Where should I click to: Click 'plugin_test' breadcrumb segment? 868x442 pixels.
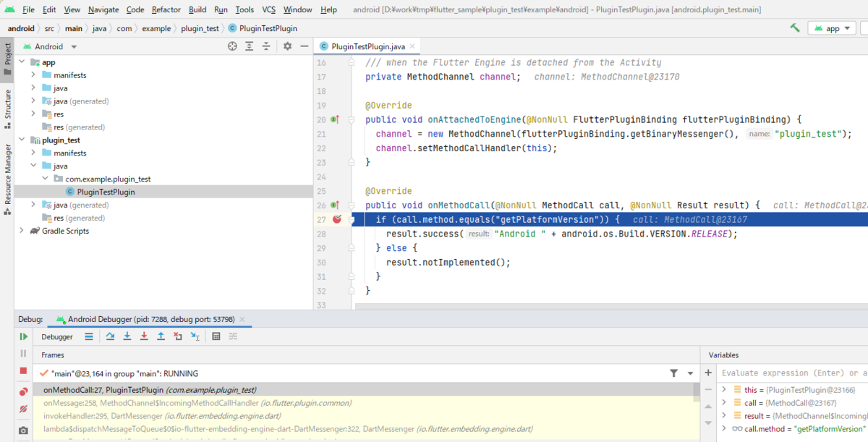200,28
